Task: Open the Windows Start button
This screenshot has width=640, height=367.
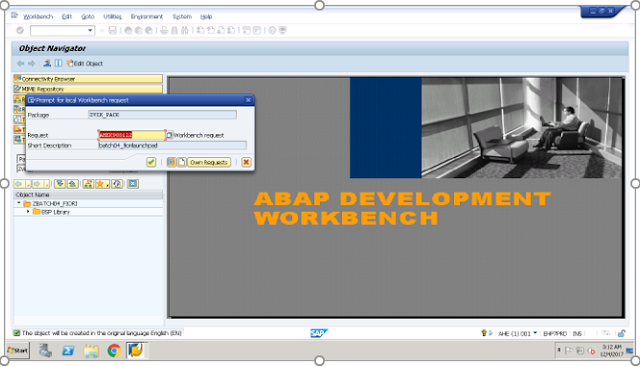Action: coord(18,350)
